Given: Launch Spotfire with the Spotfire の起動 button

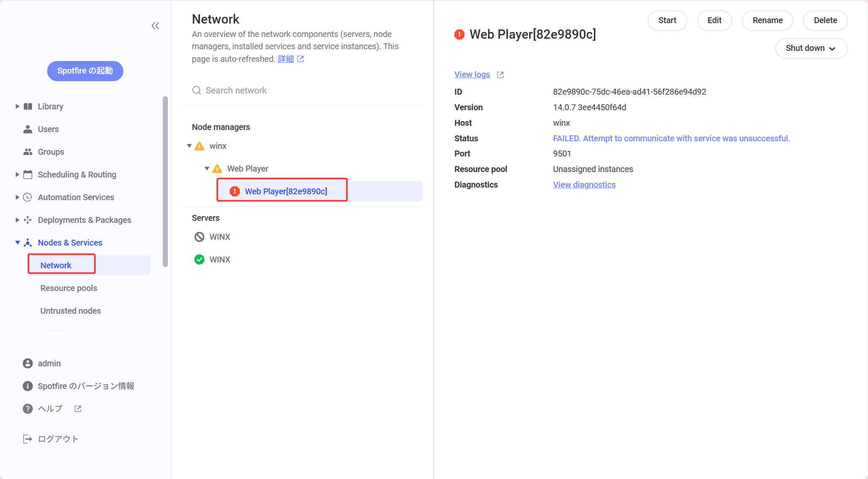Looking at the screenshot, I should tap(85, 71).
